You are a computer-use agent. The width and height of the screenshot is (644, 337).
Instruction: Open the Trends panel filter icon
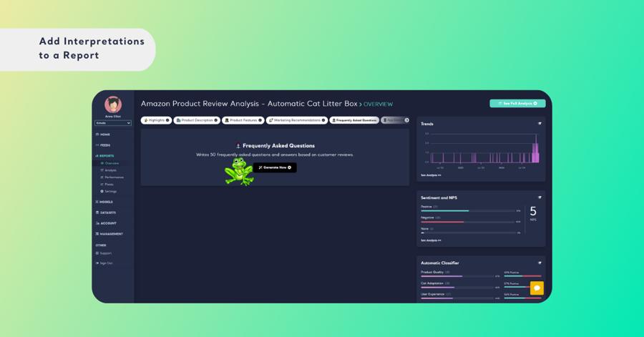click(540, 124)
